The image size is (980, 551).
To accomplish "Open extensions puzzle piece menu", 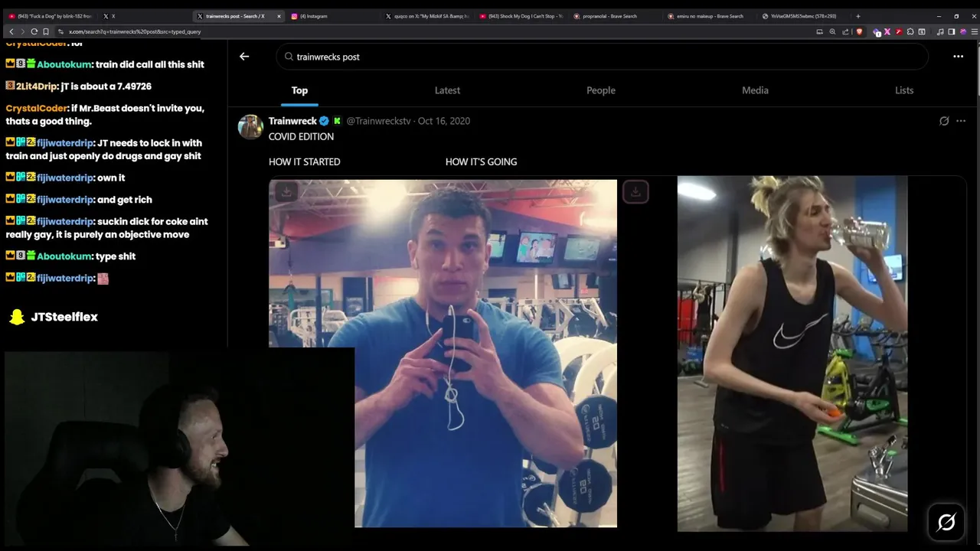I will 910,31.
